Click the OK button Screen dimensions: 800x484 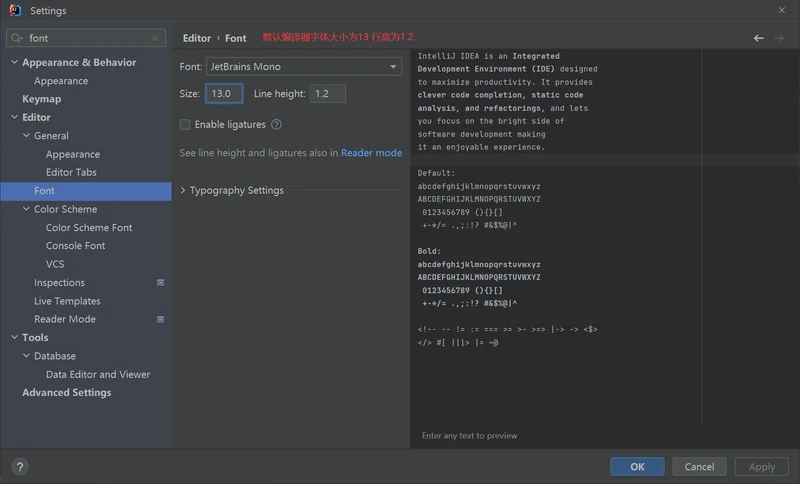[x=638, y=466]
